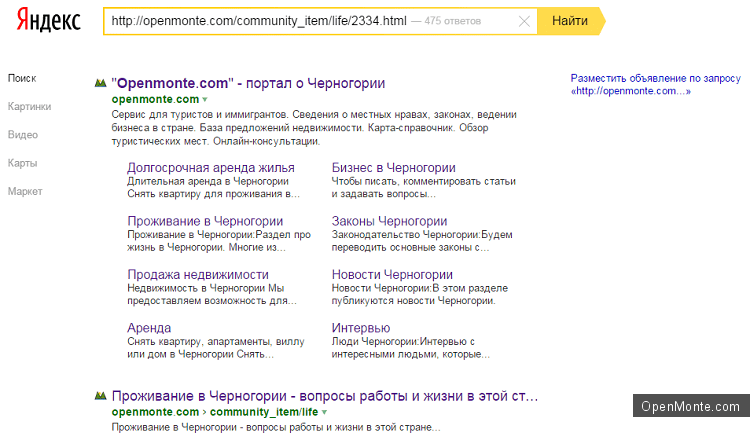Screen dimensions: 750x440
Task: Click the text "Чтобы писать, комментировать статьи"
Action: [x=424, y=181]
